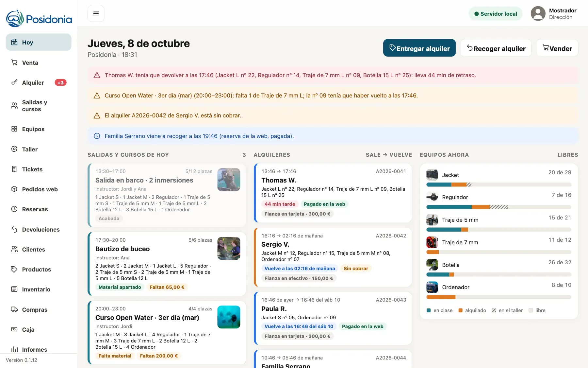Click the 'Falta material' badge

coord(115,356)
